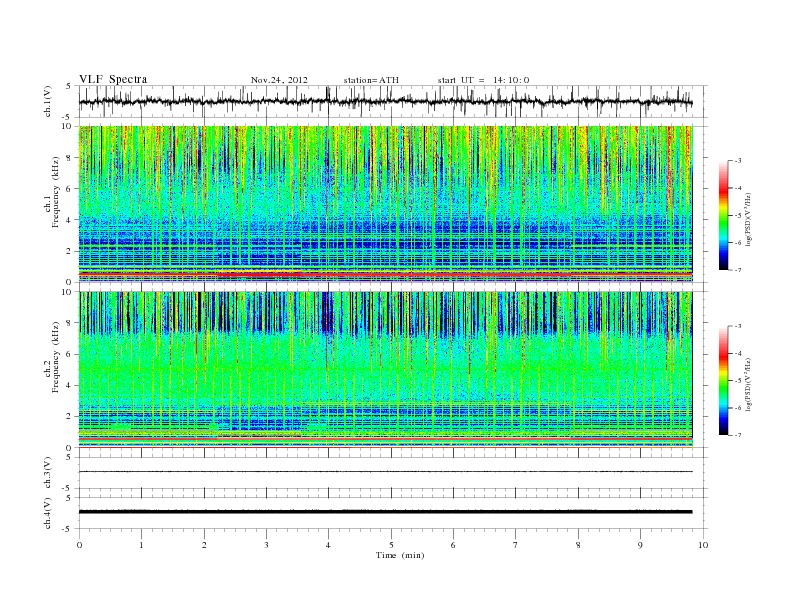Click the '-5' tick on the ch.2 color bar
The width and height of the screenshot is (792, 612).
click(737, 381)
